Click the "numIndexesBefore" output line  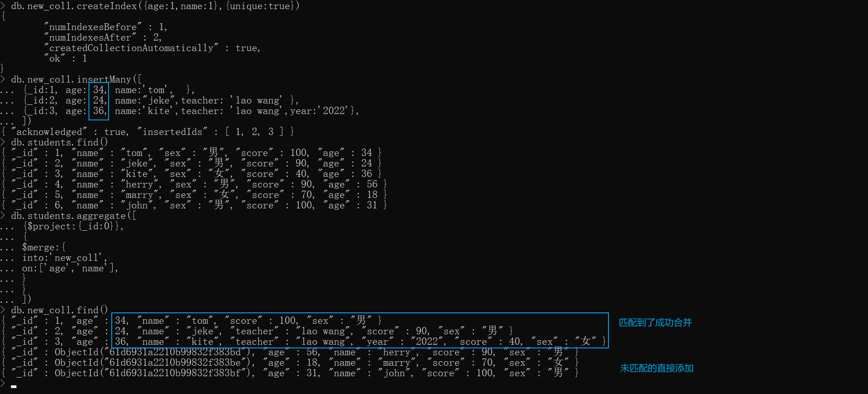[106, 27]
